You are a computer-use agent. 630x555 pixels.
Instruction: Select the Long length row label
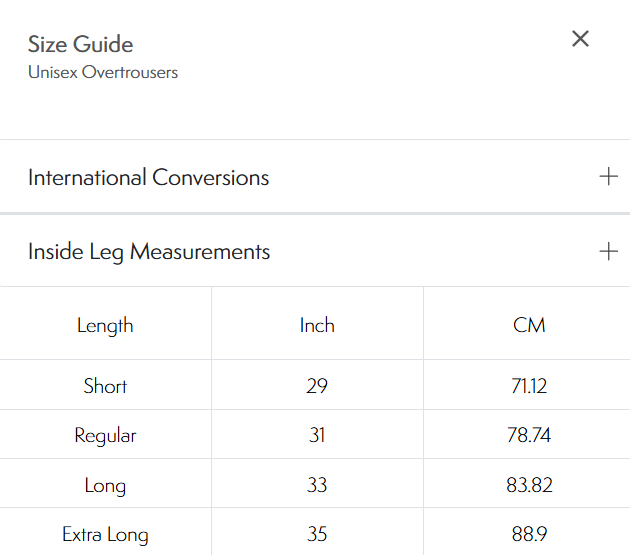click(x=105, y=485)
